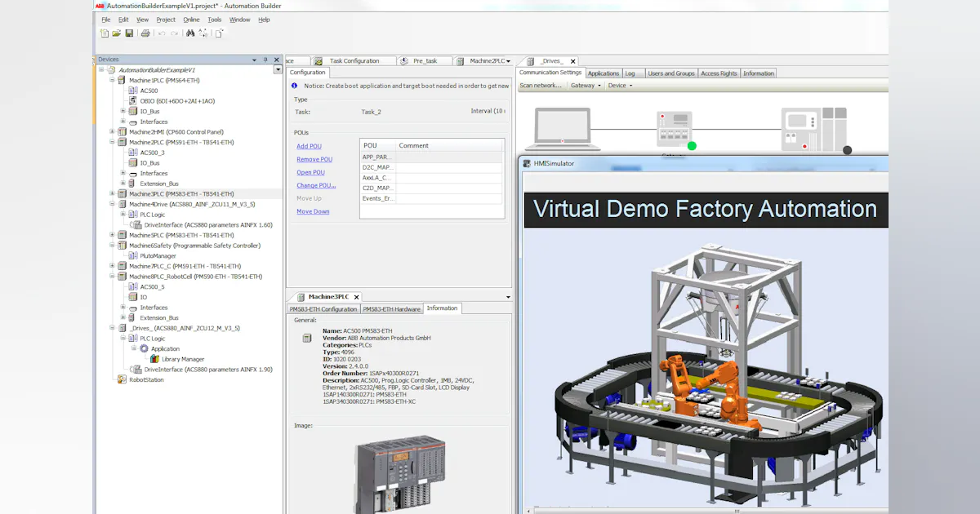
Task: Open the tab list arrow beside Machine2PLC
Action: [509, 61]
